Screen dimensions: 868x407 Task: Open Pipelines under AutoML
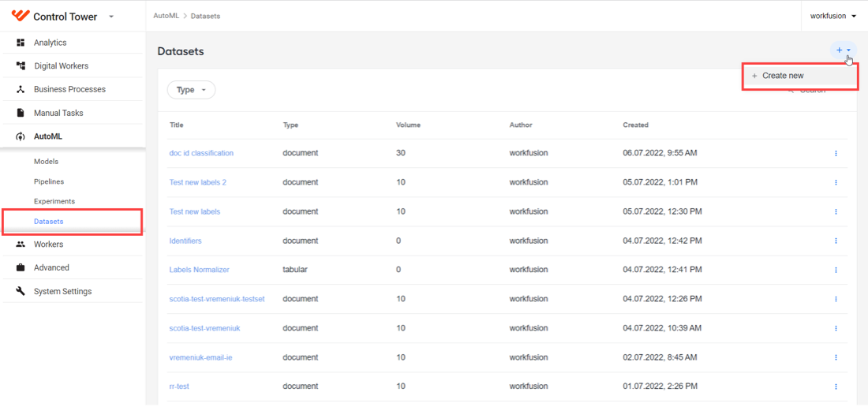tap(48, 181)
